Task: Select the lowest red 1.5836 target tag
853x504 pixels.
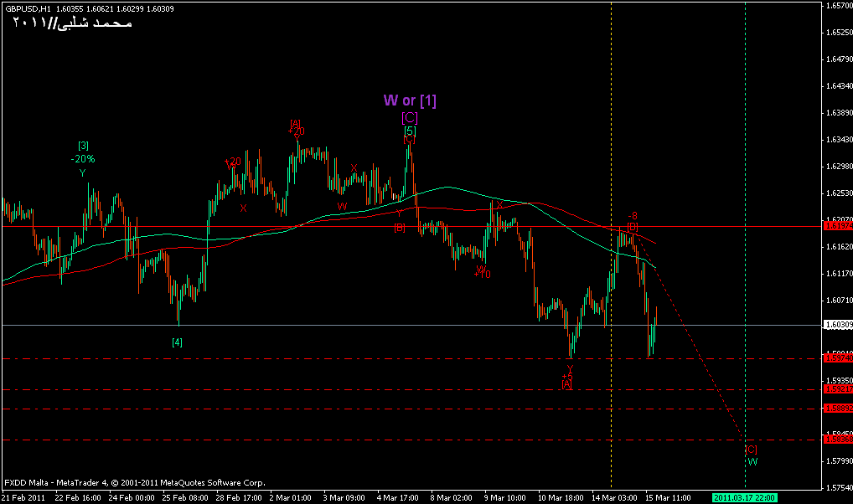Action: point(837,439)
